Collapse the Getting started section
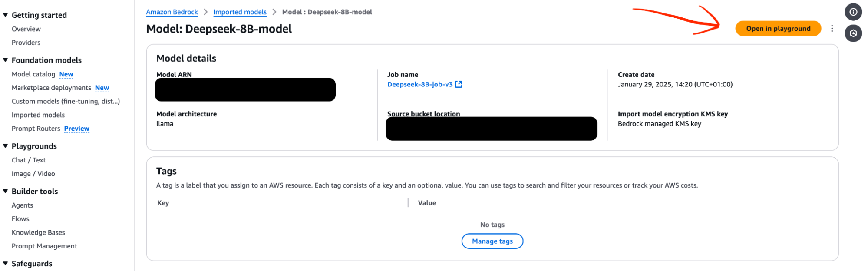The height and width of the screenshot is (271, 868). 6,15
